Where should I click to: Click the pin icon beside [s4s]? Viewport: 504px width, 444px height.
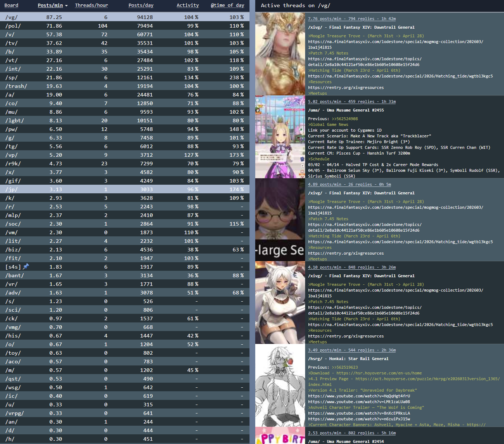[x=26, y=266]
